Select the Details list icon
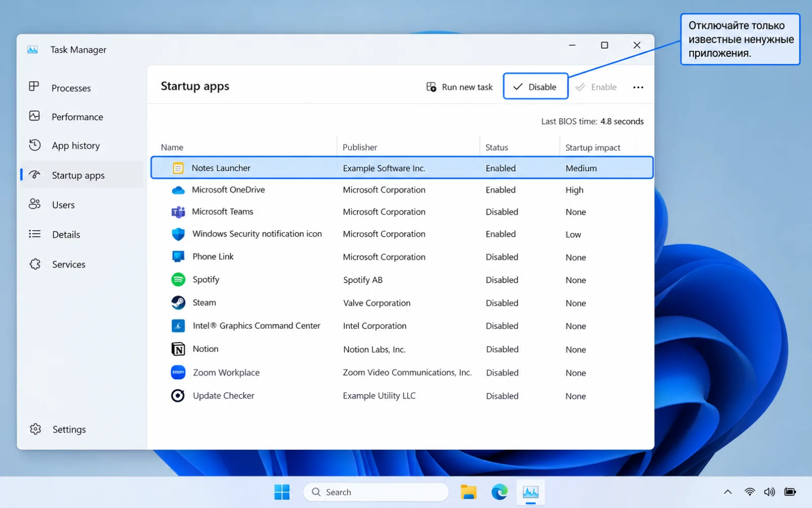812x508 pixels. [x=35, y=234]
